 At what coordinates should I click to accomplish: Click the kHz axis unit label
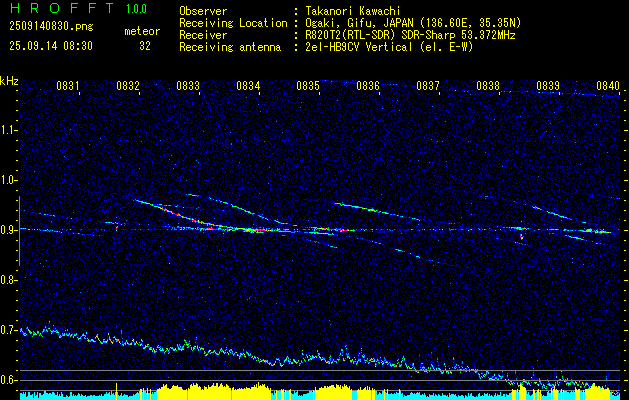coord(9,81)
